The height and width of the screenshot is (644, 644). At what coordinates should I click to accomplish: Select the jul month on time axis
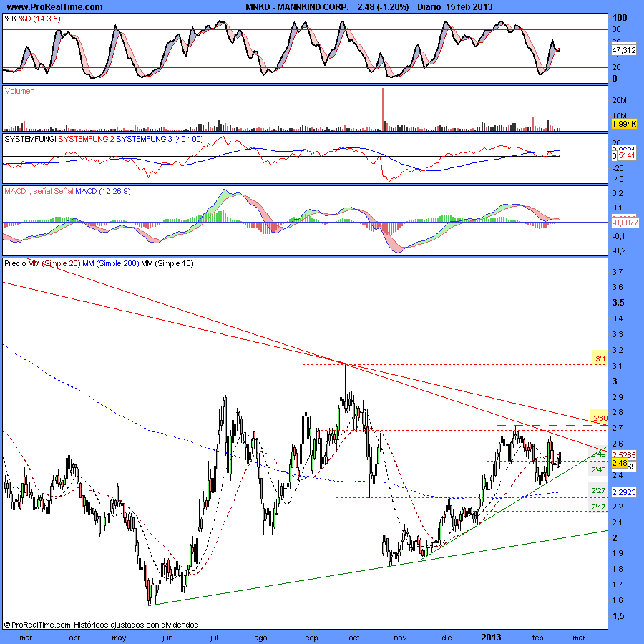pyautogui.click(x=213, y=638)
